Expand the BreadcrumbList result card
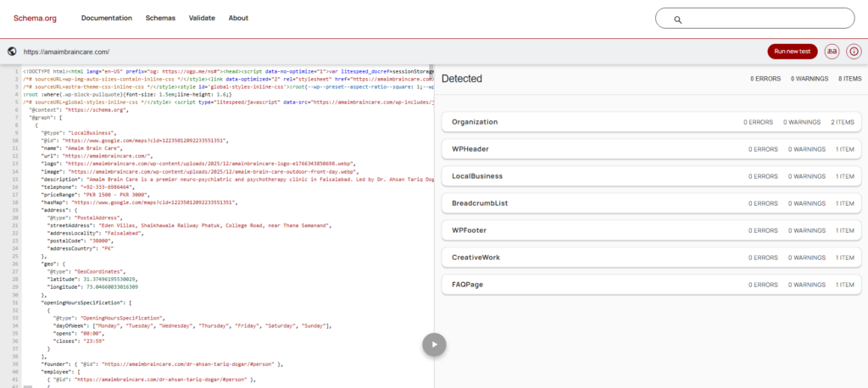Viewport: 868px width, 388px height. (x=652, y=203)
